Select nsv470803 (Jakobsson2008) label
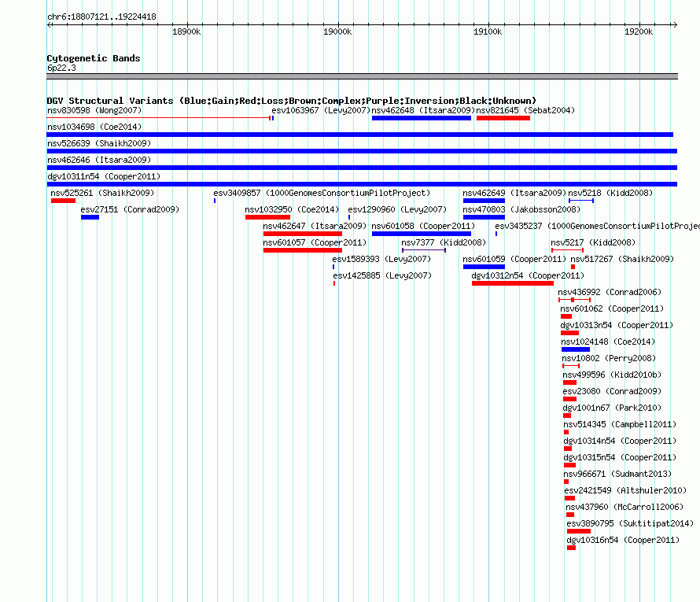 point(521,209)
